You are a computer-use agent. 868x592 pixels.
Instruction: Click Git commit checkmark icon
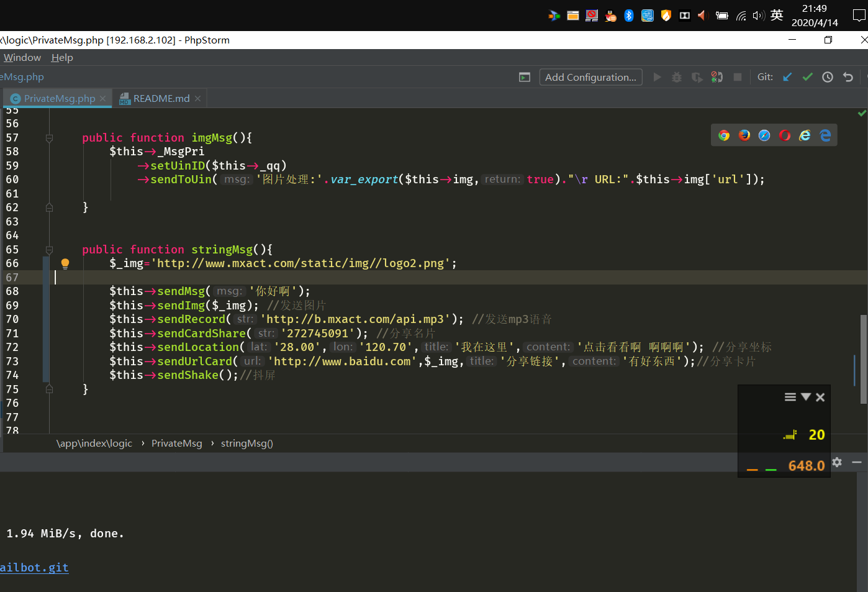pyautogui.click(x=807, y=77)
